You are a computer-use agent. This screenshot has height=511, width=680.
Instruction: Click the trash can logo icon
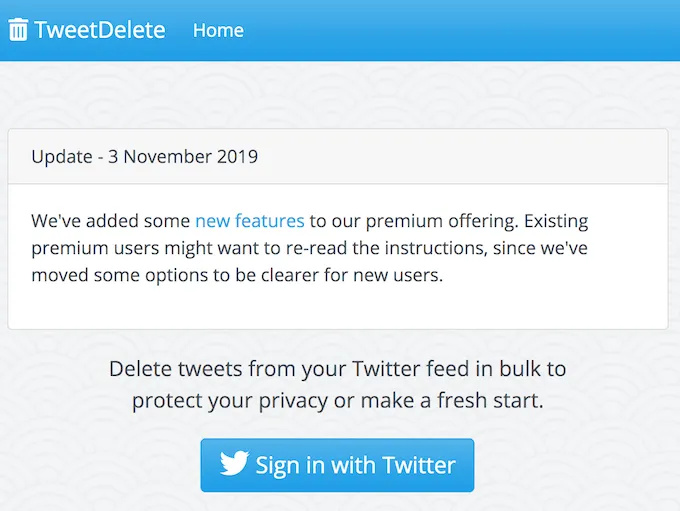point(18,30)
